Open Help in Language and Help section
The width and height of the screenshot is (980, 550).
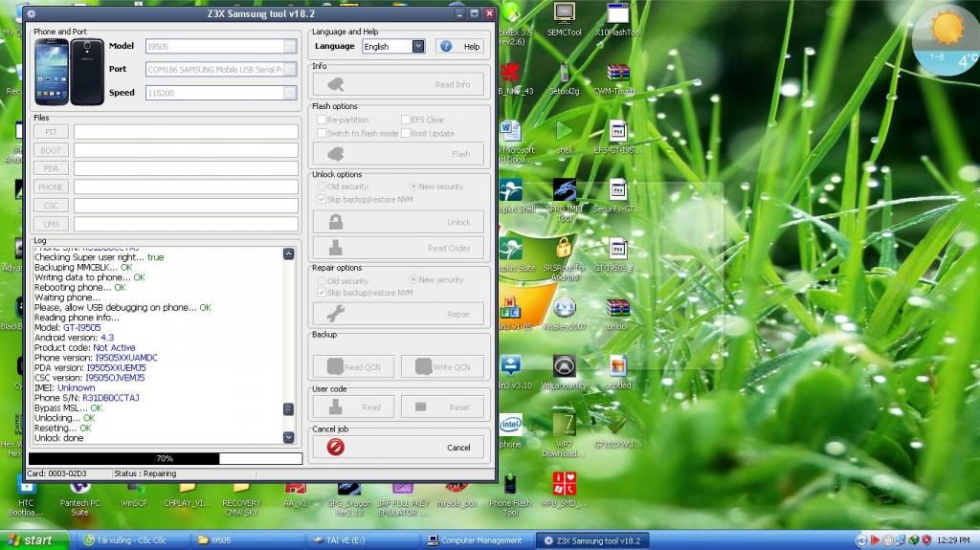click(460, 46)
